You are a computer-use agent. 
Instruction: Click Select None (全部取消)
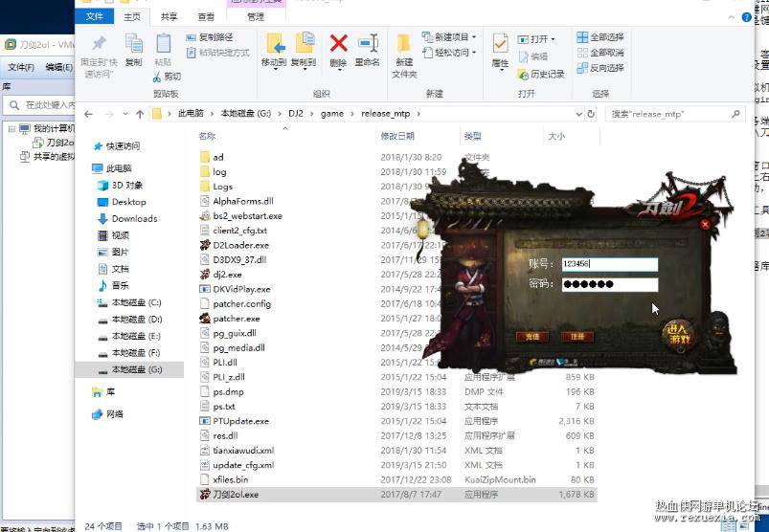tap(600, 53)
